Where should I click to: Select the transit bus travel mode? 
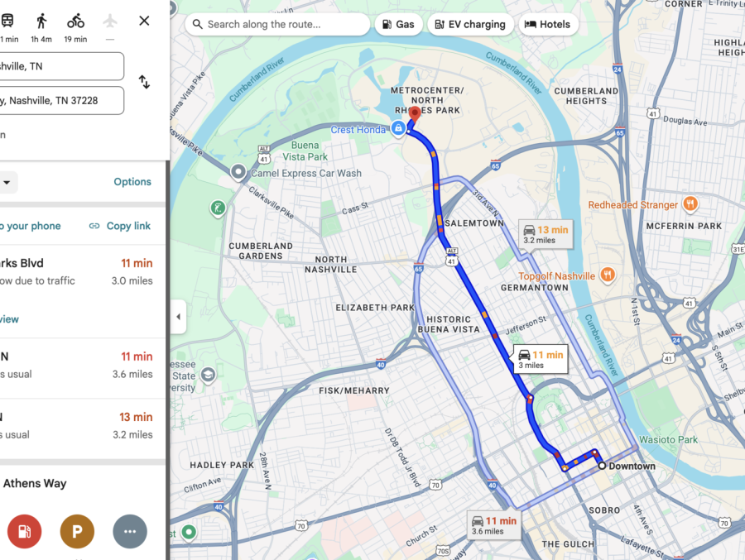pos(7,21)
